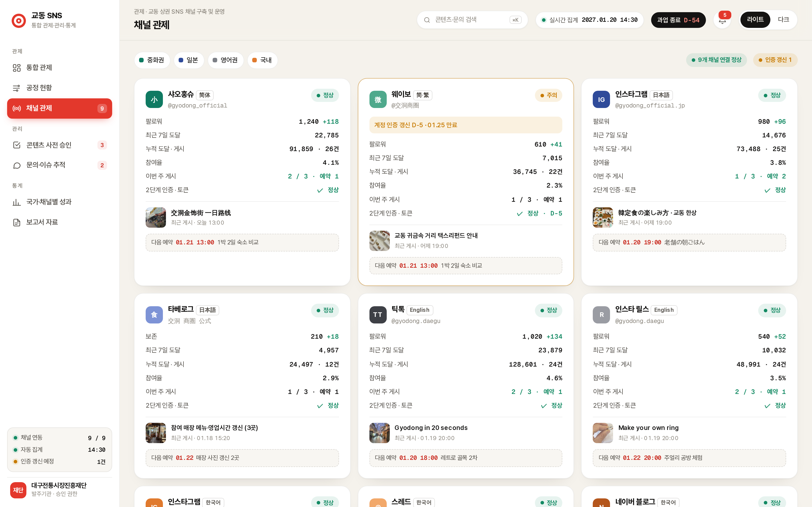812x507 pixels.
Task: Click the 인증 갱신 1 status pill
Action: click(x=775, y=60)
